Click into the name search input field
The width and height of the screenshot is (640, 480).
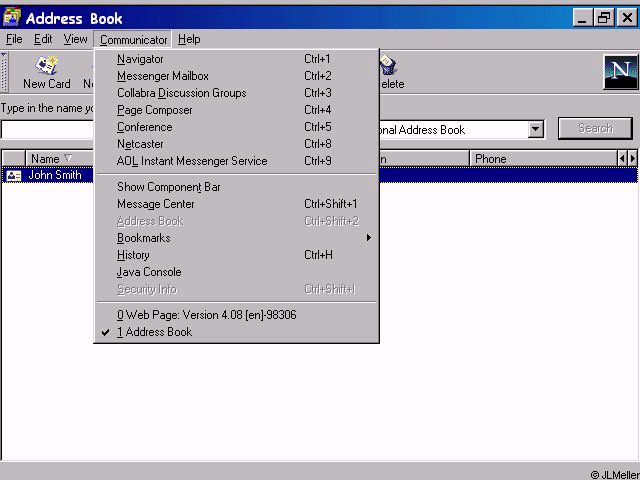tap(47, 130)
